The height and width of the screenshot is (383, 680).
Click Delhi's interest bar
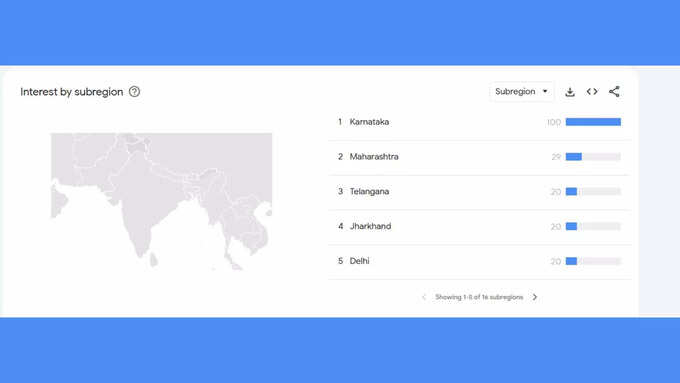tap(593, 261)
